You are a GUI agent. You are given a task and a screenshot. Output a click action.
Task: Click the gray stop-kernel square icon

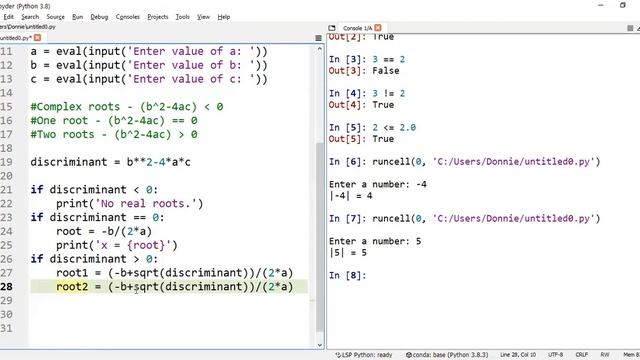(630, 28)
